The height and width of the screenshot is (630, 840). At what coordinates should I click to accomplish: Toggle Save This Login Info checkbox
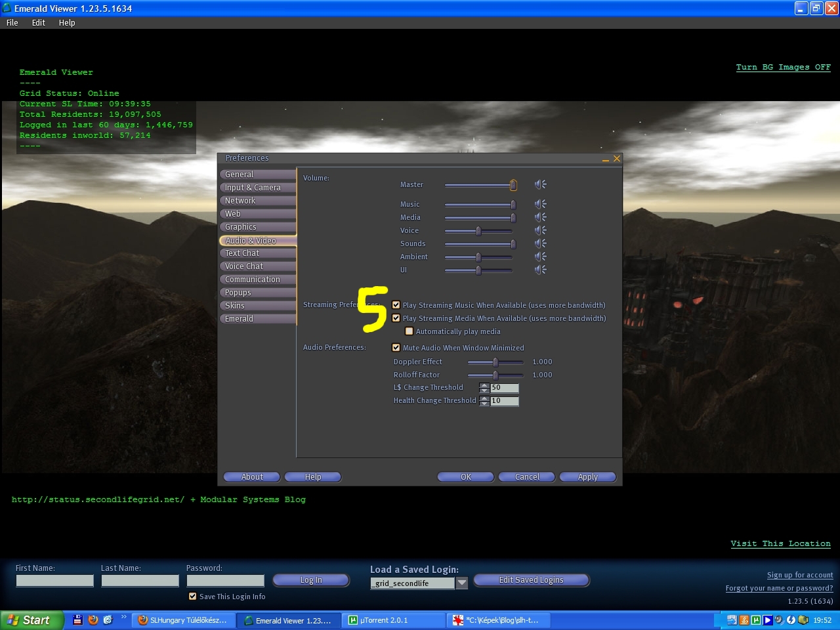coord(192,596)
